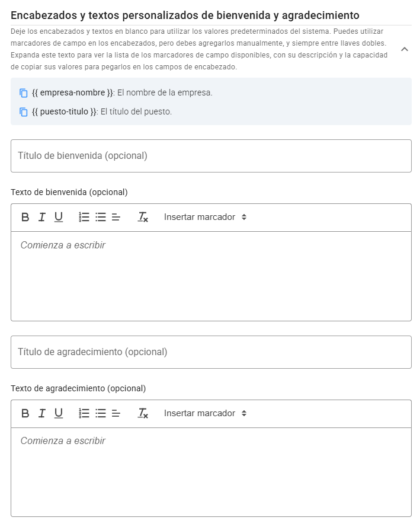Select the numbered list icon in welcome toolbar
Screen dimensions: 420x530
pos(83,217)
